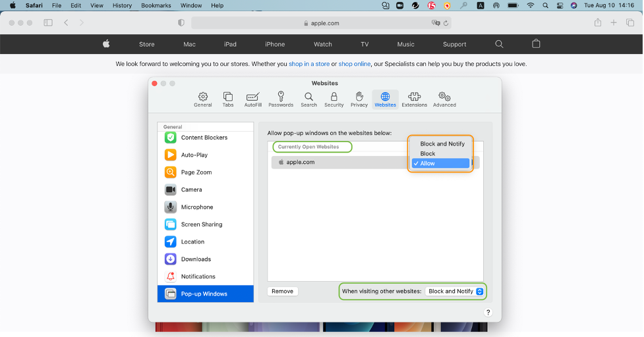Open the Passwords preferences pane
644x337 pixels.
[281, 99]
